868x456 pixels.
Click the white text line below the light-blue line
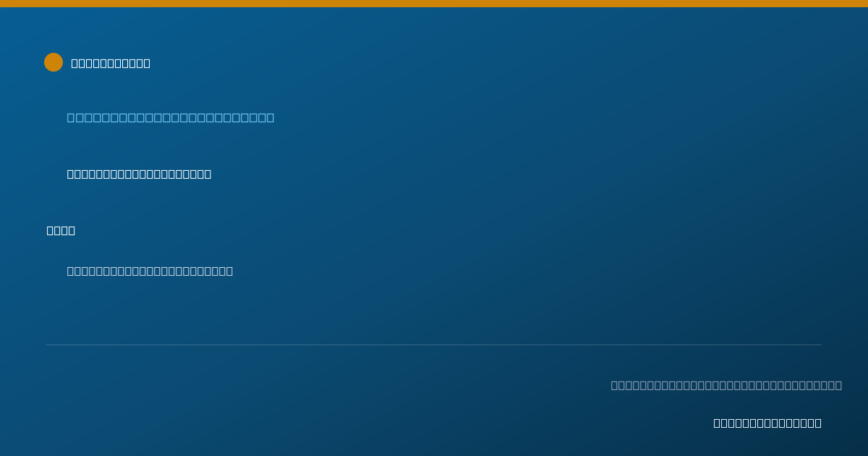pos(139,174)
